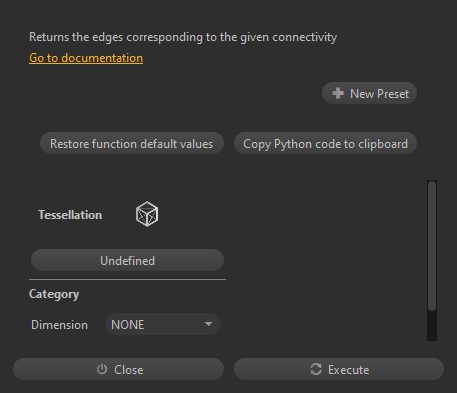The image size is (457, 393).
Task: Restore function default values
Action: coord(132,144)
